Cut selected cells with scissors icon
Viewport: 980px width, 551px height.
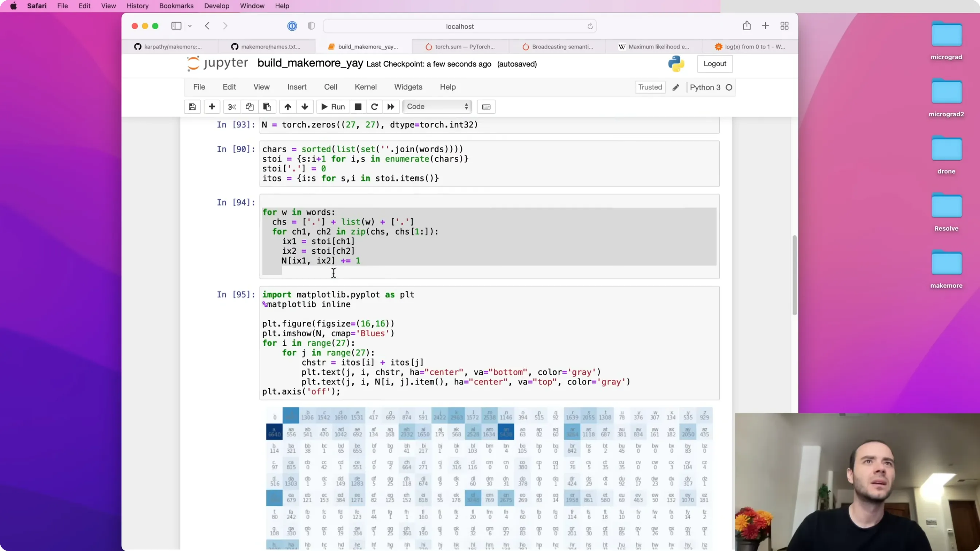coord(232,107)
